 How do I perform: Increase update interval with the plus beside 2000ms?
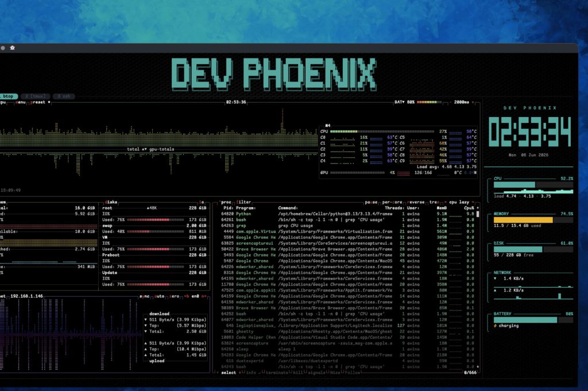[473, 102]
